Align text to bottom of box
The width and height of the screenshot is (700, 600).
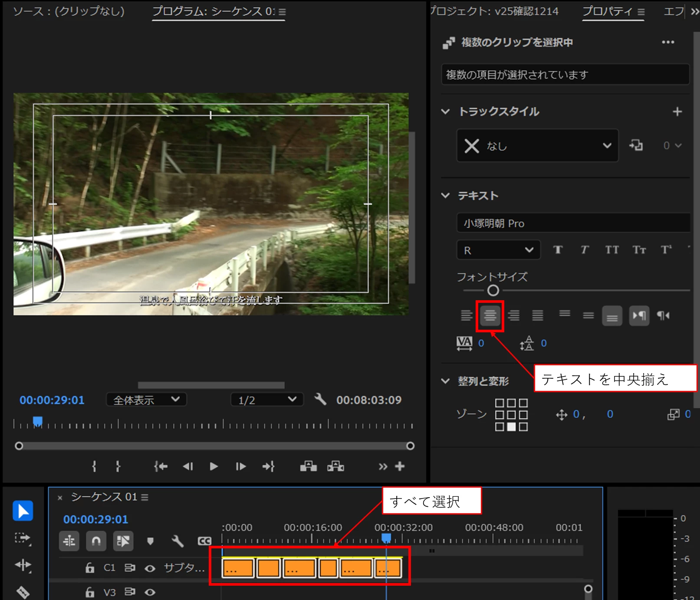click(x=612, y=316)
